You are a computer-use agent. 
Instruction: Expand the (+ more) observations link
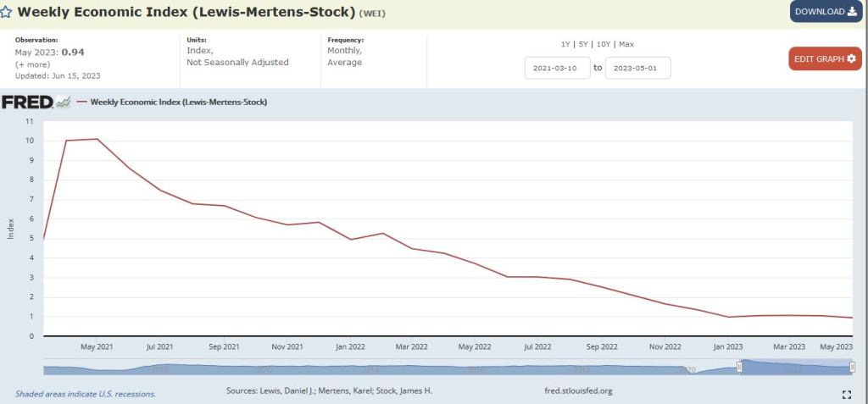tap(31, 64)
